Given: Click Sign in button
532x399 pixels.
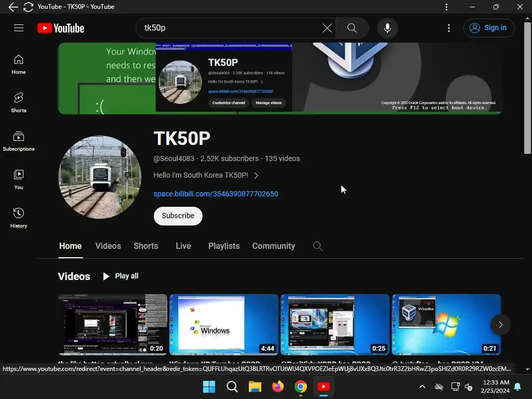Looking at the screenshot, I should [488, 28].
